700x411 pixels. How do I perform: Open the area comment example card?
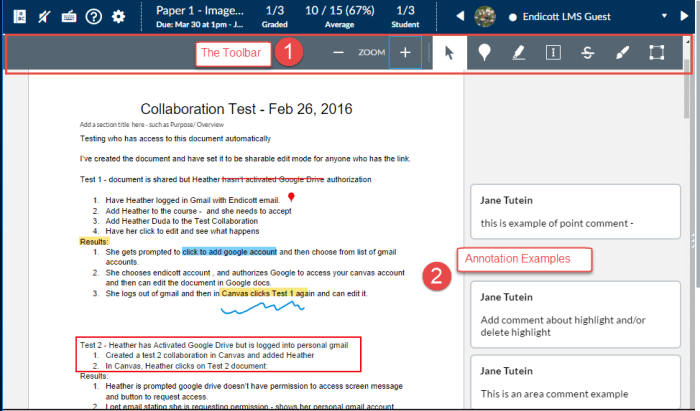[575, 382]
